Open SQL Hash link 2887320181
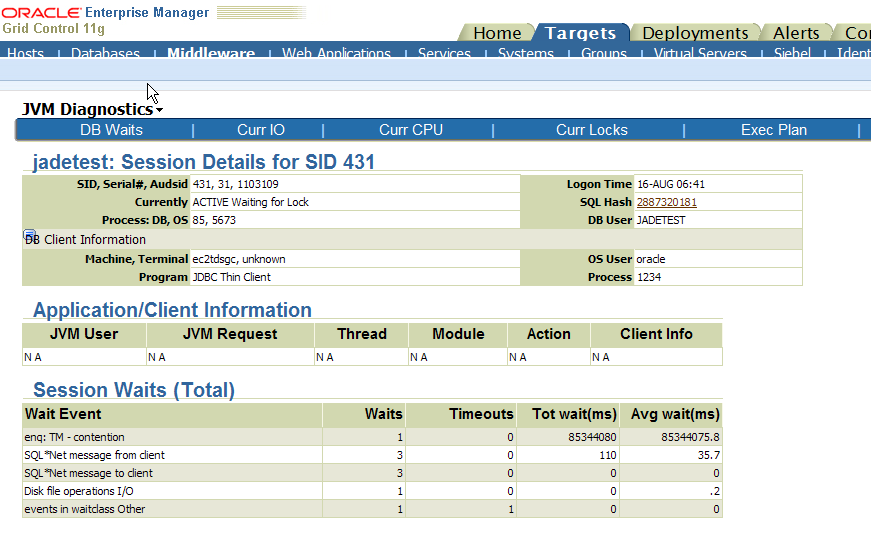Image resolution: width=871 pixels, height=533 pixels. (667, 202)
